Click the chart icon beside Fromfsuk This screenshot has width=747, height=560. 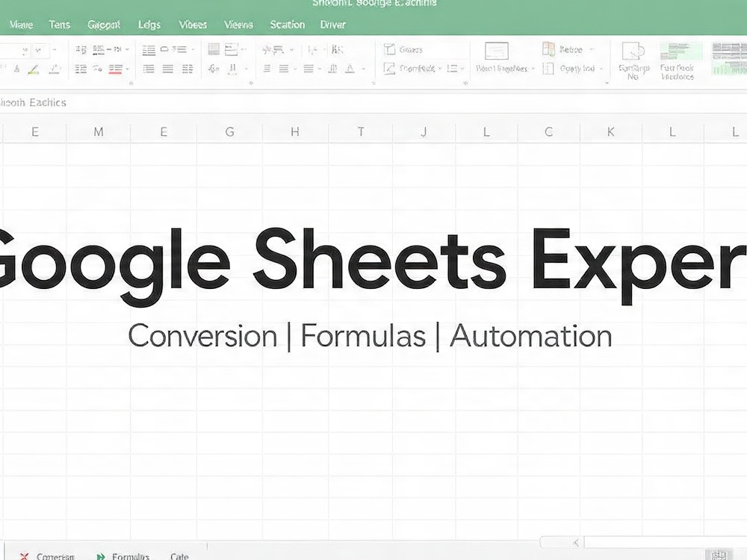coord(389,69)
